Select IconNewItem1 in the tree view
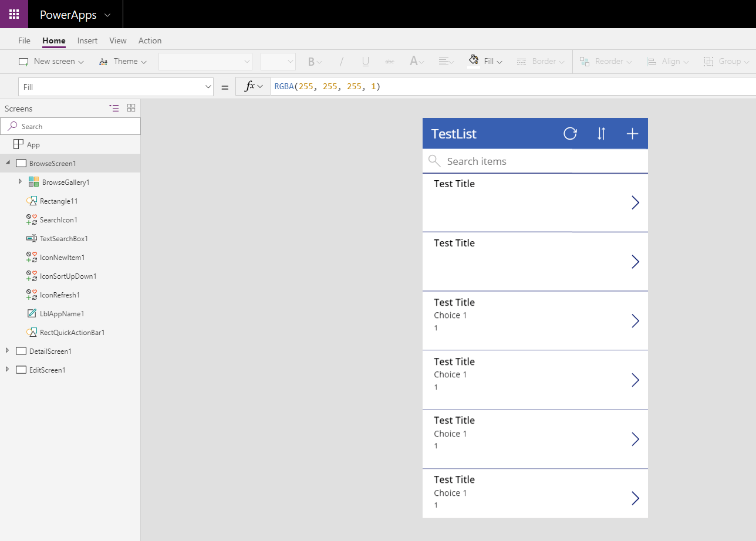The height and width of the screenshot is (541, 756). click(x=62, y=258)
